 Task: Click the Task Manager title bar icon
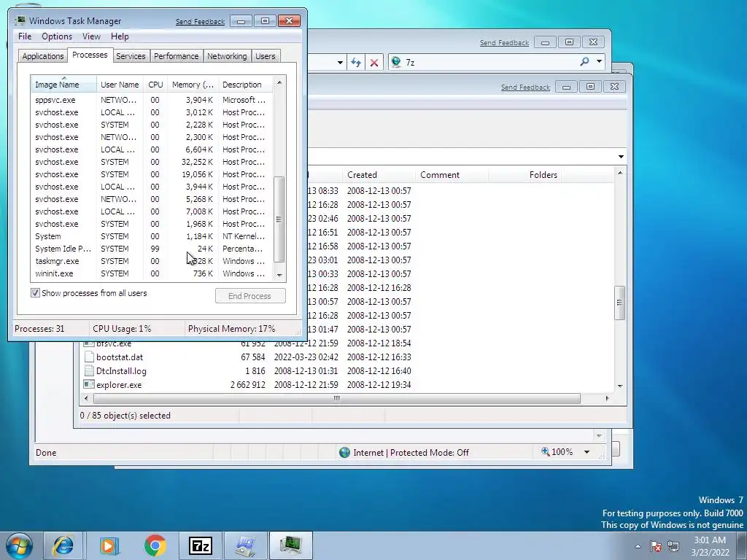point(20,20)
